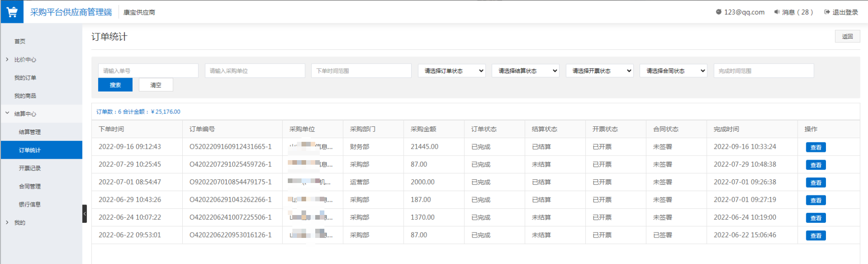Click the order time 2022-06-24 10:07:22
Viewport: 868px width, 264px height.
130,217
